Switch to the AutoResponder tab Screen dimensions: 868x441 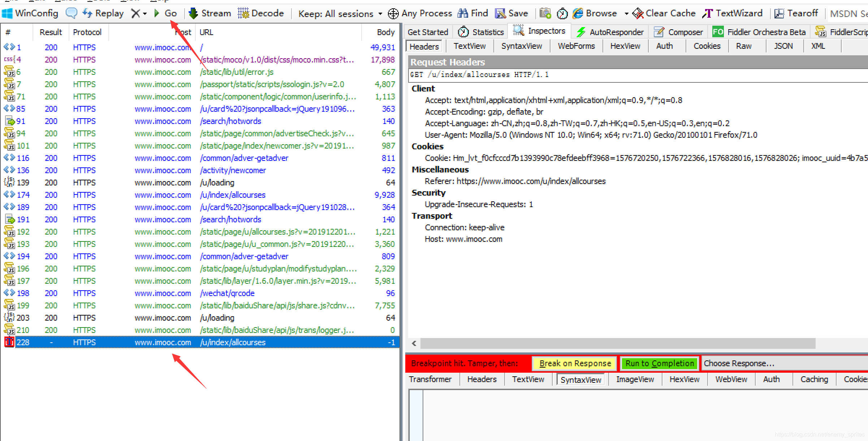[610, 32]
